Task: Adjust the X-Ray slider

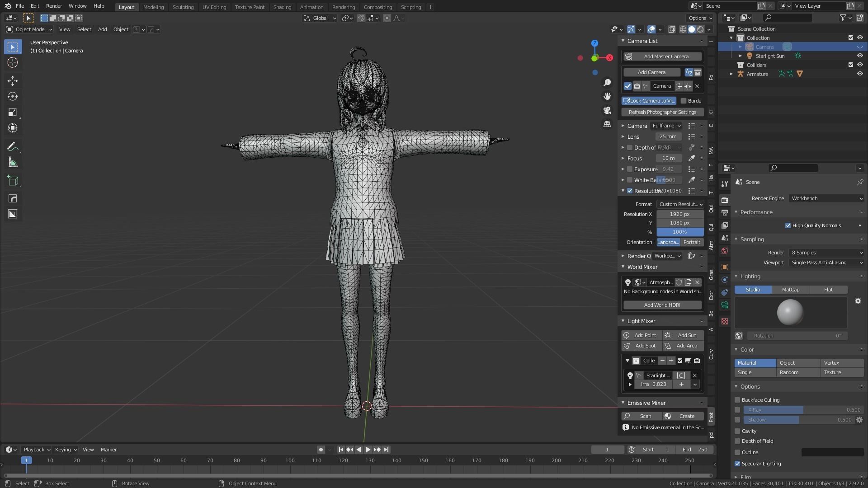Action: pos(803,410)
